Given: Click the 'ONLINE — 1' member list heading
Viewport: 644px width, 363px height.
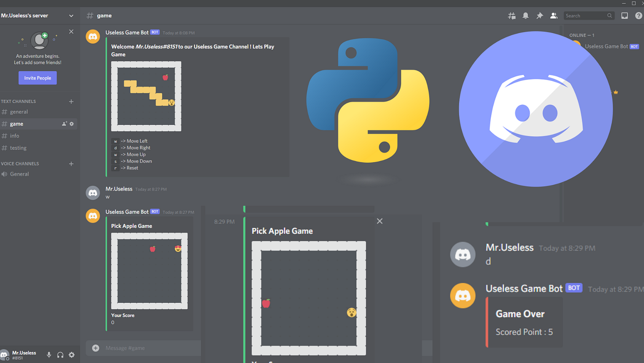Looking at the screenshot, I should pyautogui.click(x=582, y=35).
